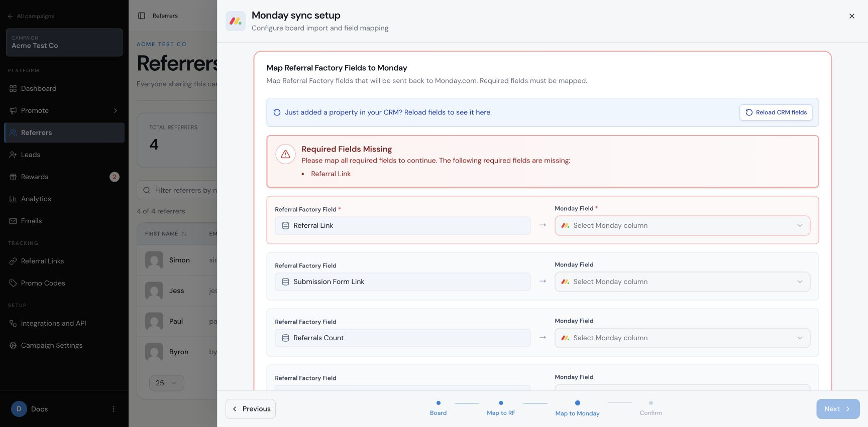Open Monday column dropdown for Referral Link
Image resolution: width=868 pixels, height=427 pixels.
point(682,226)
